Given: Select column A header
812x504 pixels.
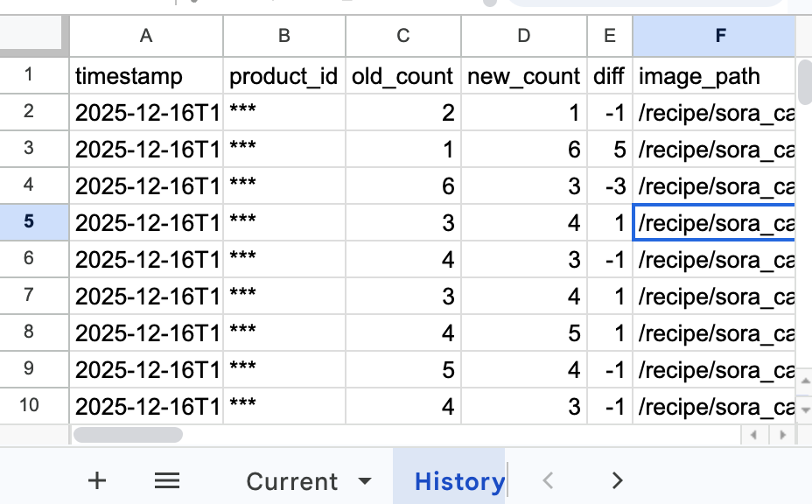Looking at the screenshot, I should (x=146, y=36).
